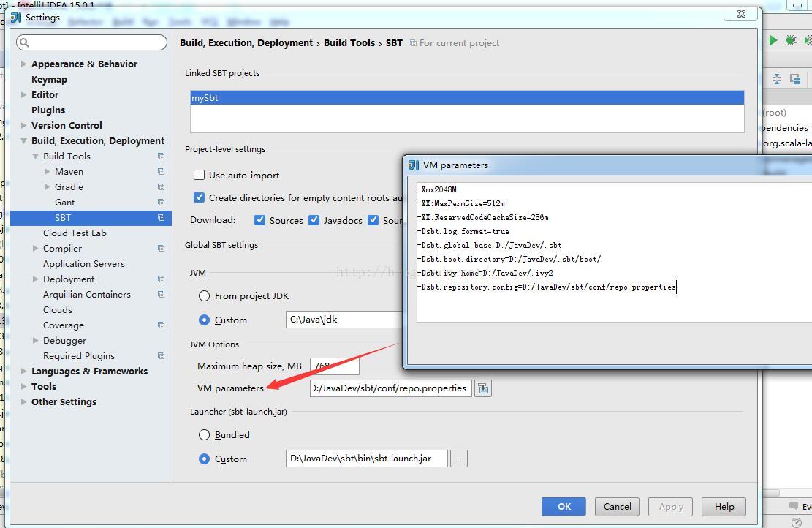Click the project-level icon beside Deployment
This screenshot has width=812, height=528.
(x=161, y=279)
